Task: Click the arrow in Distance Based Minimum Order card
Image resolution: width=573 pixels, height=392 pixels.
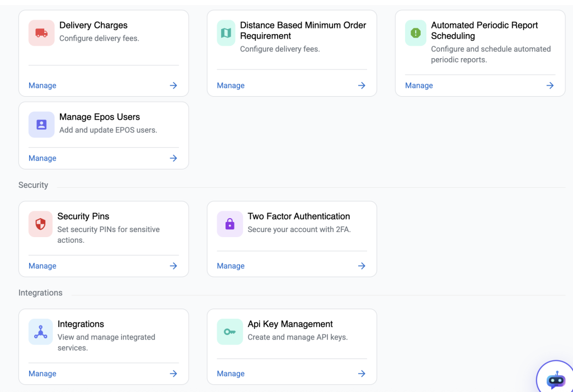Action: [x=362, y=86]
